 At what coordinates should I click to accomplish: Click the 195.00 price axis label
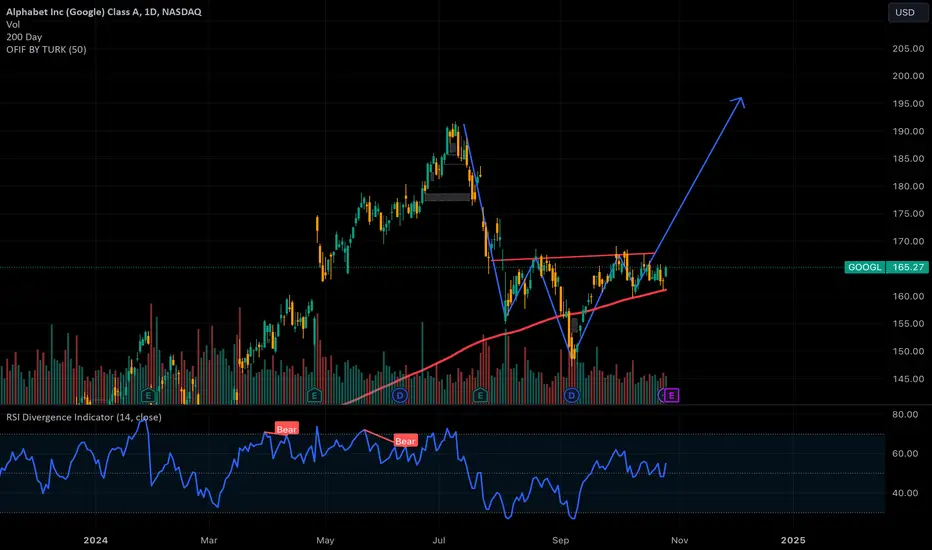908,103
